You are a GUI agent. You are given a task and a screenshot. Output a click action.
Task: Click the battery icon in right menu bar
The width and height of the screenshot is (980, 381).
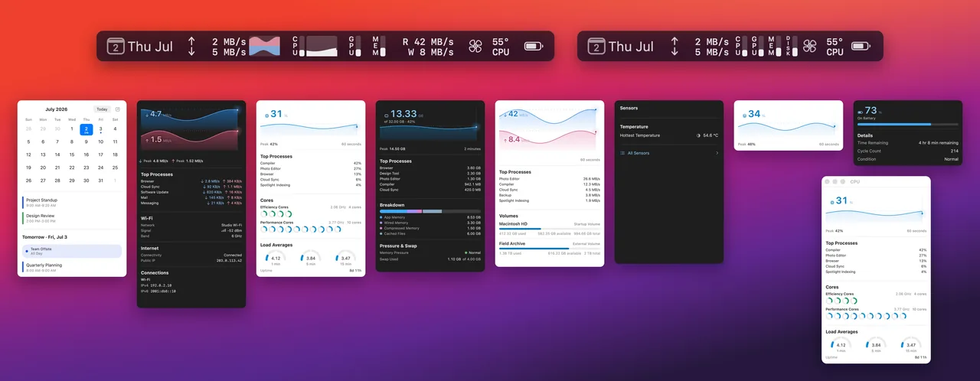[861, 47]
